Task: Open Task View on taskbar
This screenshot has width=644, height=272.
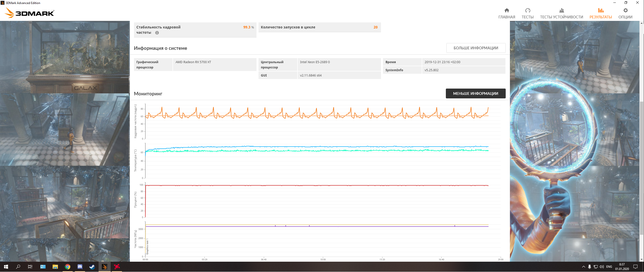Action: pyautogui.click(x=30, y=267)
